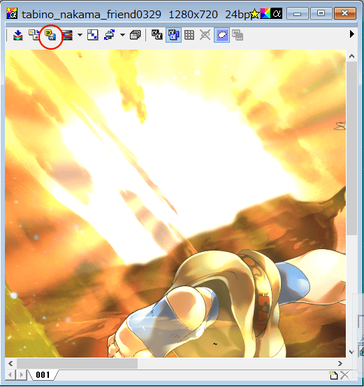Open dropdown arrow beside the swap arrows icon
This screenshot has height=387, width=364.
(x=123, y=35)
